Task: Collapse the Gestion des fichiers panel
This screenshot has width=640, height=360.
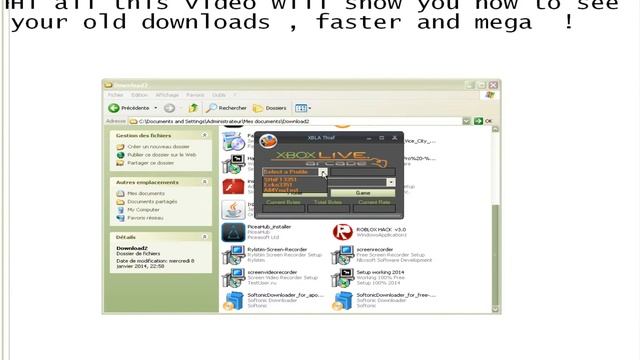Action: pos(204,135)
